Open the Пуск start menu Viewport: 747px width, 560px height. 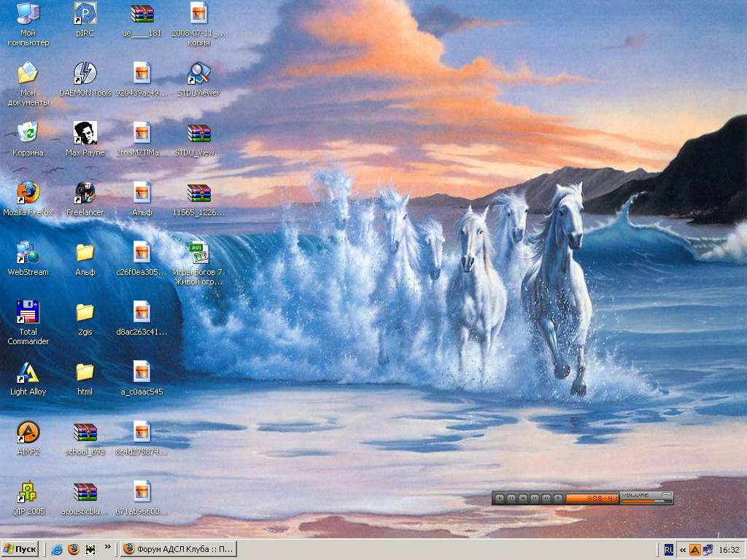(20, 549)
